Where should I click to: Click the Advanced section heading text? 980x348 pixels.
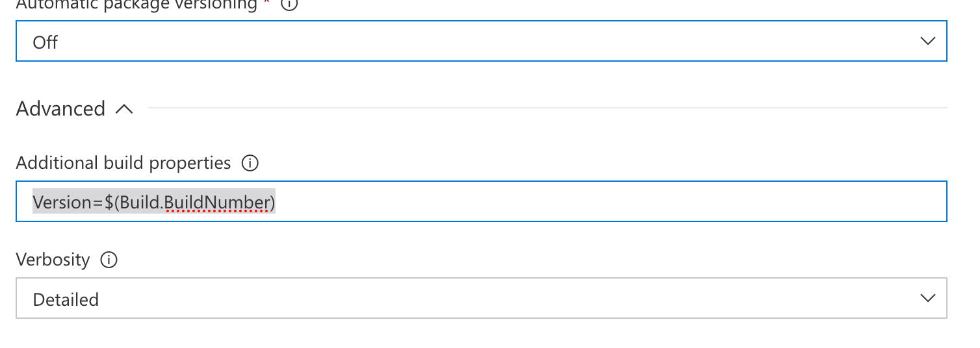(x=60, y=108)
